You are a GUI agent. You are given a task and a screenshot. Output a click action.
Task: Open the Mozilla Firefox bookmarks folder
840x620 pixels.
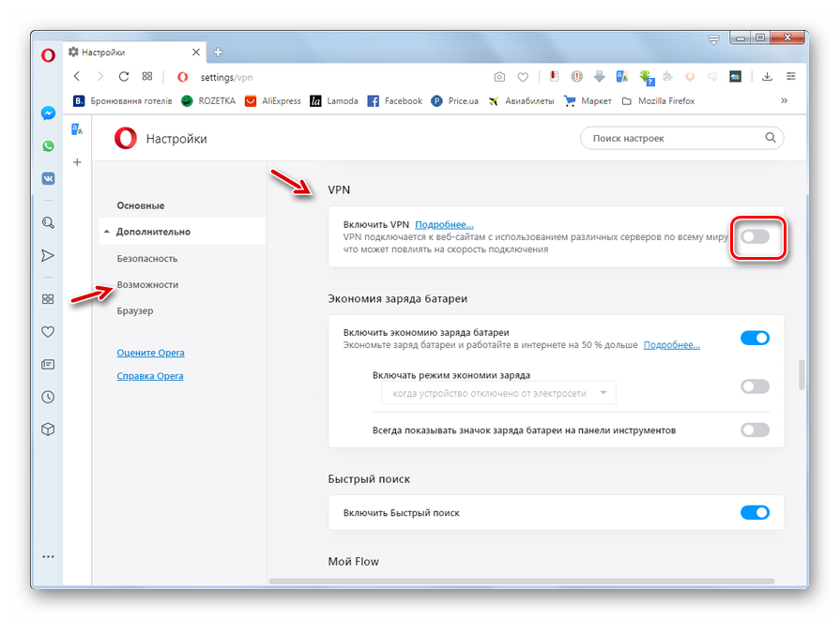click(659, 100)
